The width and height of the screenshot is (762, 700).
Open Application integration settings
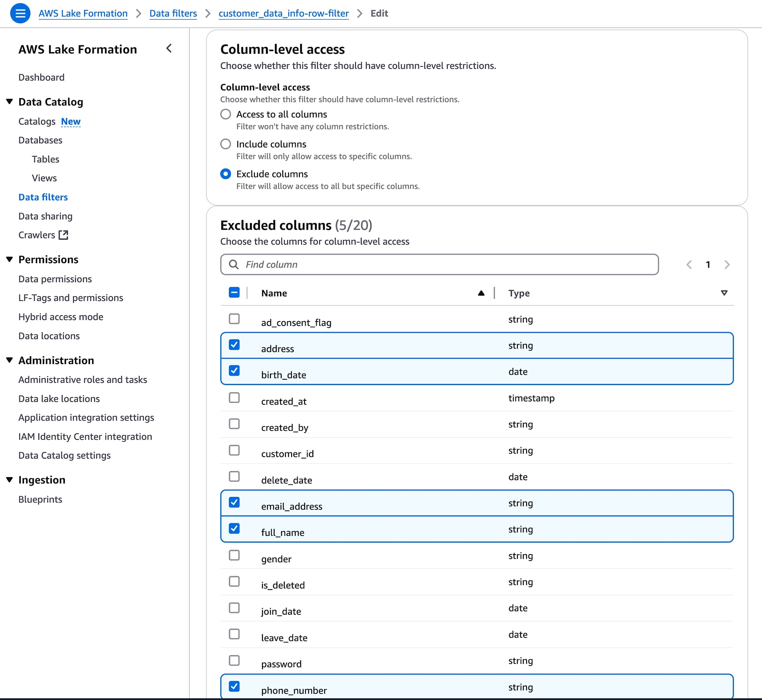[86, 418]
